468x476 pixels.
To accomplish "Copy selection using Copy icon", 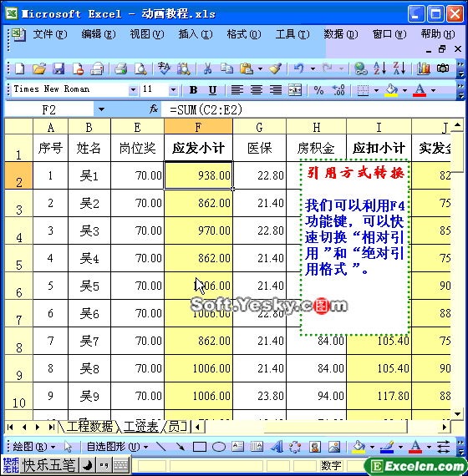I will [226, 68].
